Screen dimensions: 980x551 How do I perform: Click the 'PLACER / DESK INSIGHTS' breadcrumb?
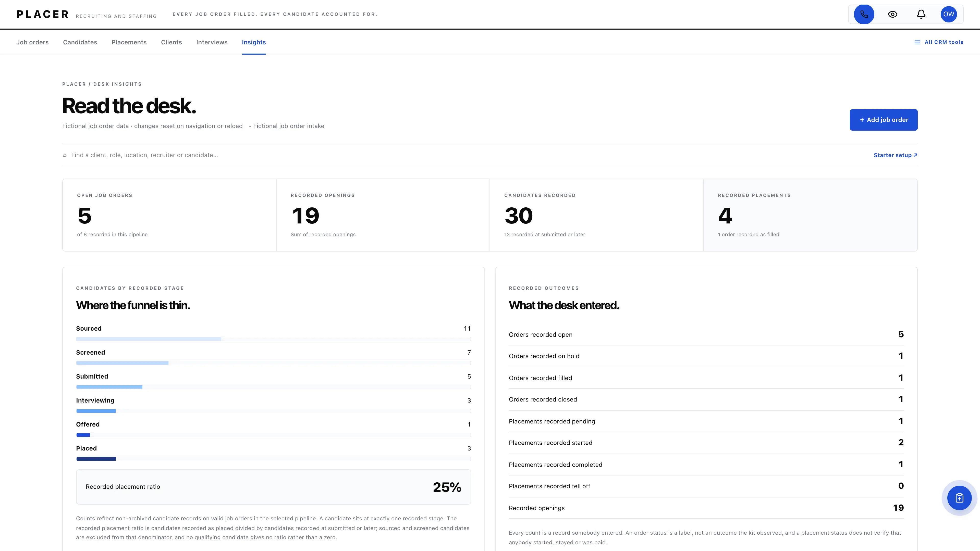[x=102, y=84]
